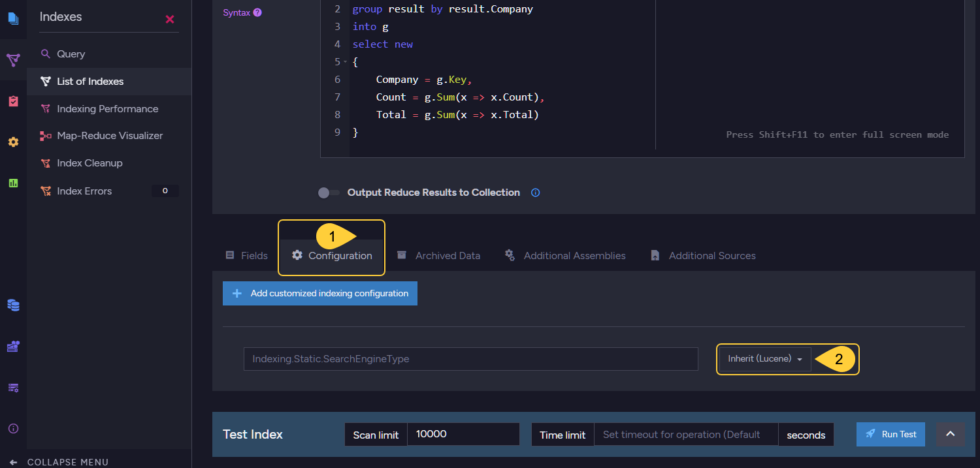980x468 pixels.
Task: Open Indexing Performance menu item
Action: click(110, 109)
